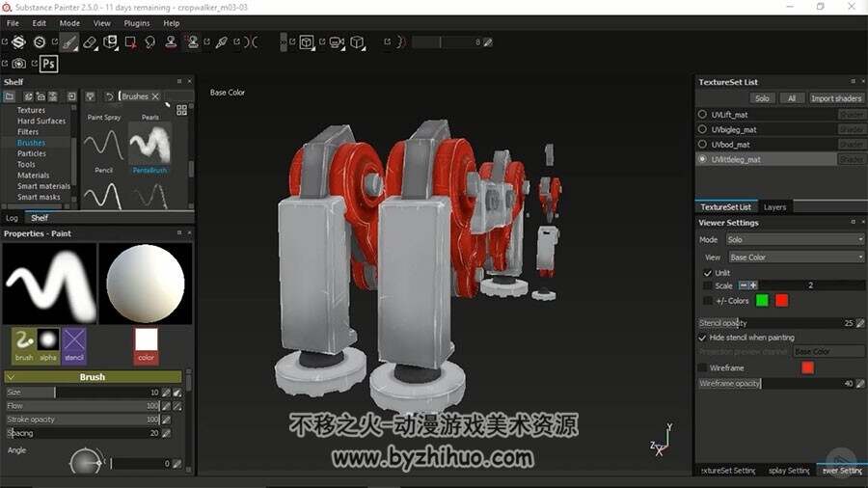Collapse the Brush section header
Viewport: 868px width, 488px height.
[x=93, y=377]
